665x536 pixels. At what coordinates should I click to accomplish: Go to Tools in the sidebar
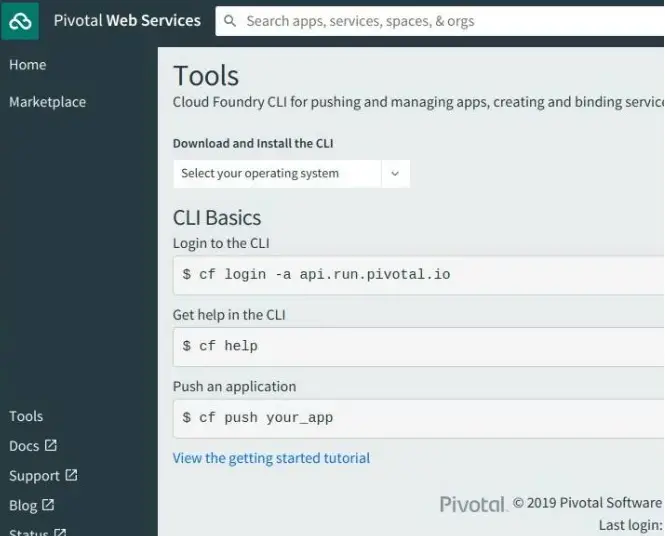tap(26, 416)
